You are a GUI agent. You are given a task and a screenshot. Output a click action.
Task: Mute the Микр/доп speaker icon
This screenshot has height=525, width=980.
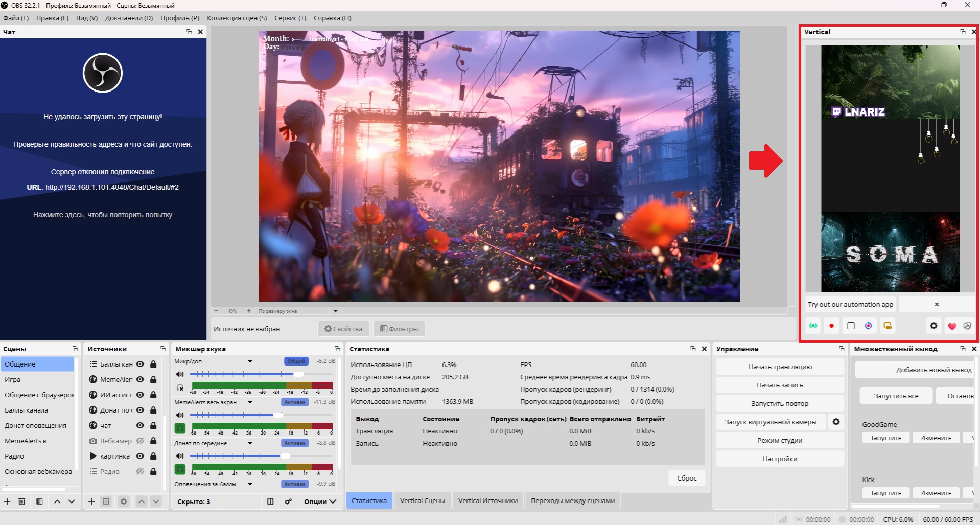pos(180,374)
